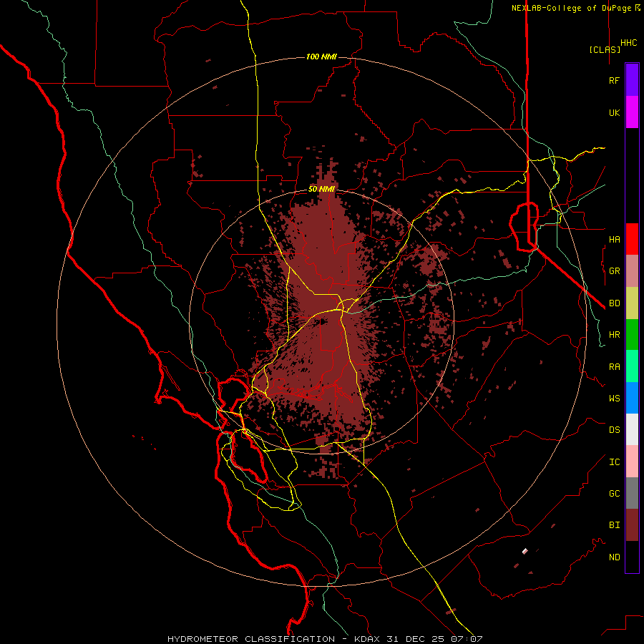The height and width of the screenshot is (644, 644).
Task: Click the 'IC' legend label
Action: click(614, 462)
